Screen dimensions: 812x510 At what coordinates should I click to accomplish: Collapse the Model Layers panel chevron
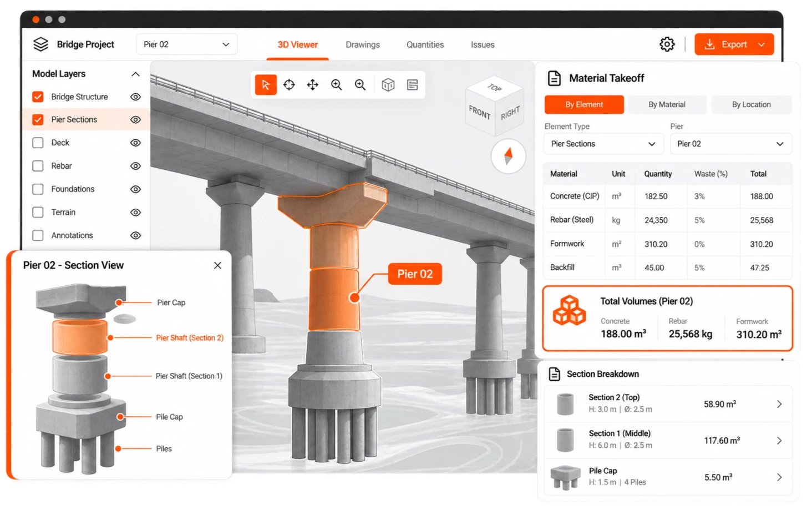click(135, 74)
